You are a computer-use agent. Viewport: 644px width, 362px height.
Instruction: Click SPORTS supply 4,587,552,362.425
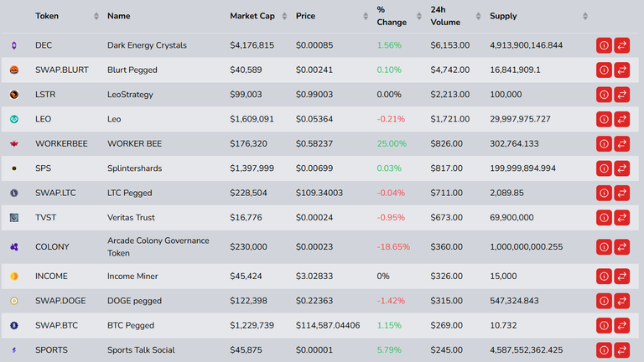pos(526,350)
